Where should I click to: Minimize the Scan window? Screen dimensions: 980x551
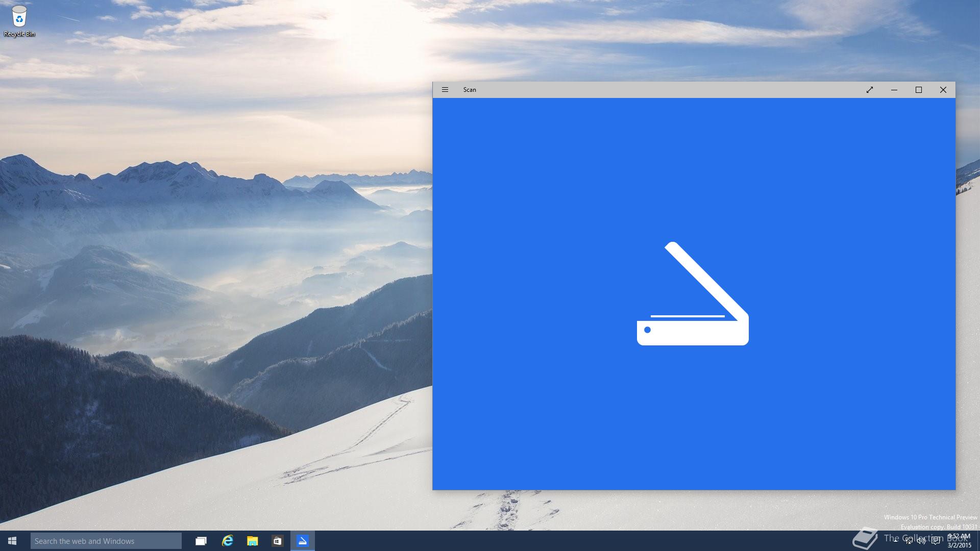tap(894, 90)
